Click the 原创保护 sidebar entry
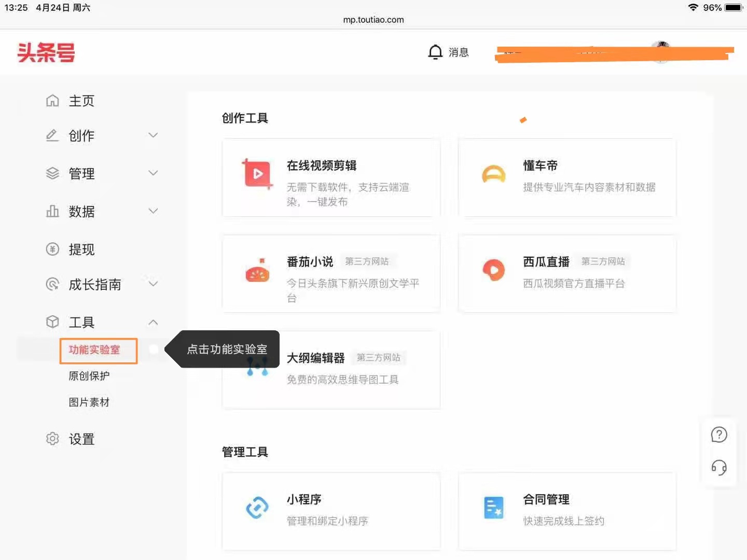 (89, 376)
